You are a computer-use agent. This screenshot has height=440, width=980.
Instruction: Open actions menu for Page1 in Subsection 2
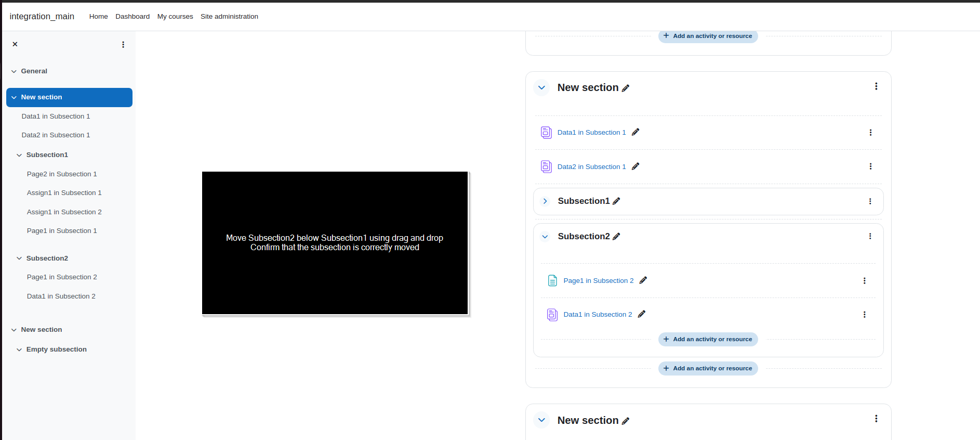click(x=865, y=281)
